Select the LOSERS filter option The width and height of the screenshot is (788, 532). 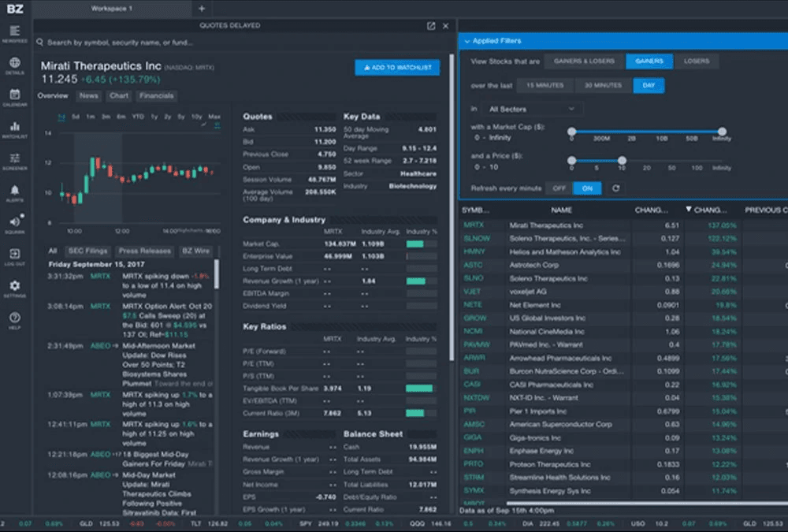(x=696, y=61)
